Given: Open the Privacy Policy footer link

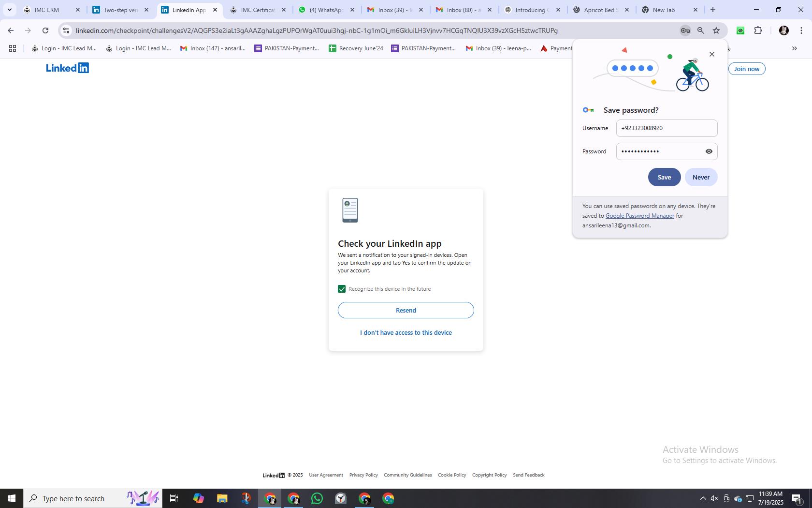Looking at the screenshot, I should 363,475.
